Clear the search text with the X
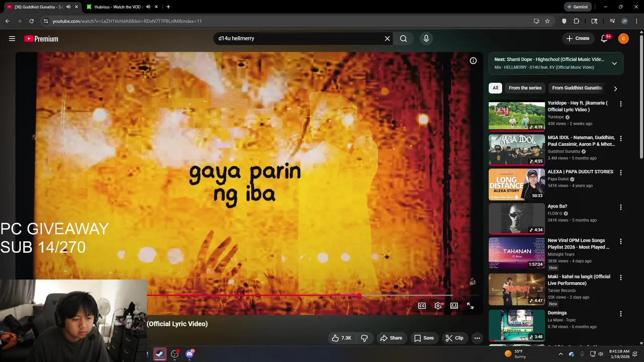Image resolution: width=644 pixels, height=362 pixels. [387, 39]
